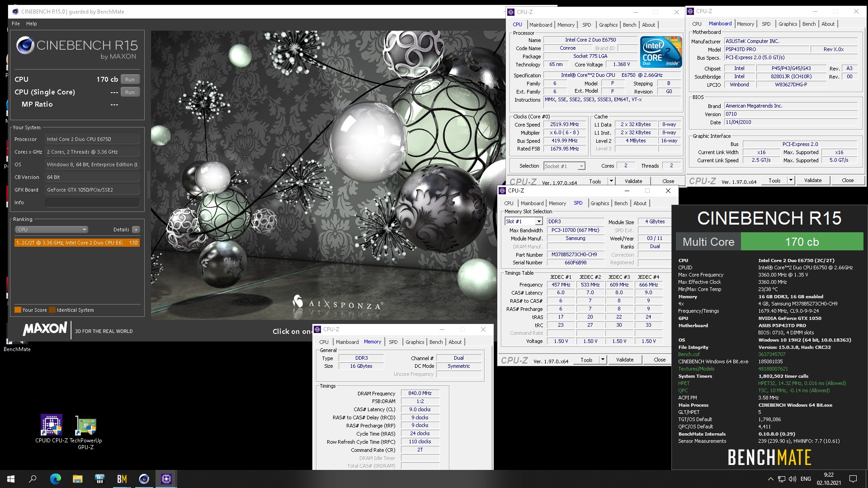
Task: Click the Cinebench Info text field
Action: click(x=92, y=202)
